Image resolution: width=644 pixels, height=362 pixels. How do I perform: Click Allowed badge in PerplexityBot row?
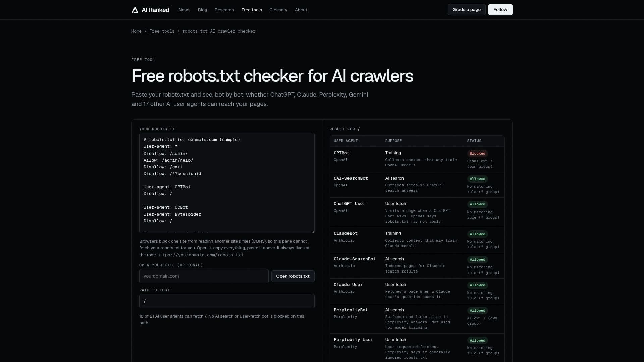click(477, 311)
